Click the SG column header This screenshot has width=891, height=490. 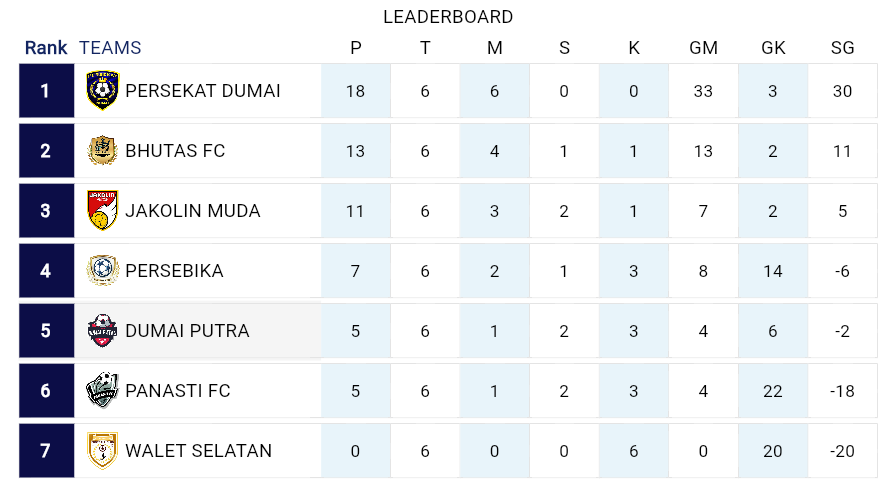coord(842,48)
